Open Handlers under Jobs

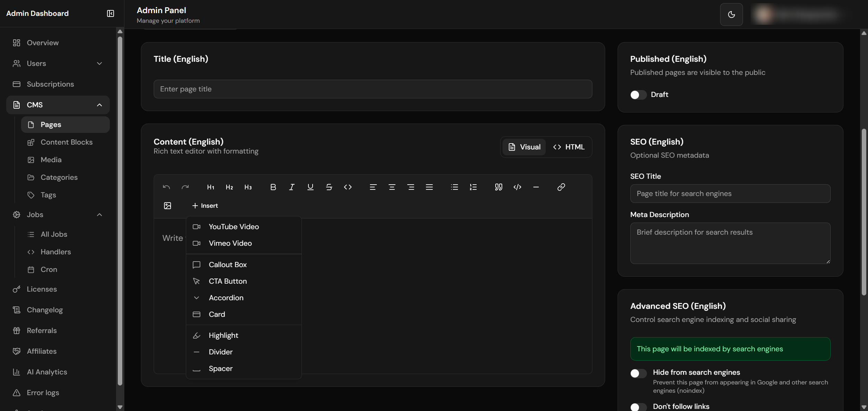click(x=65, y=252)
